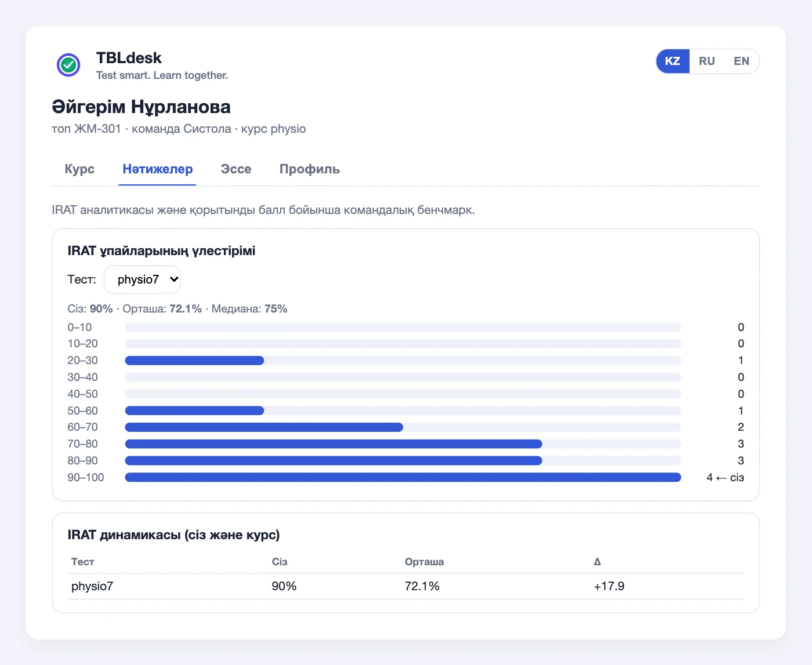Click the Орташа column header
812x665 pixels.
point(425,562)
